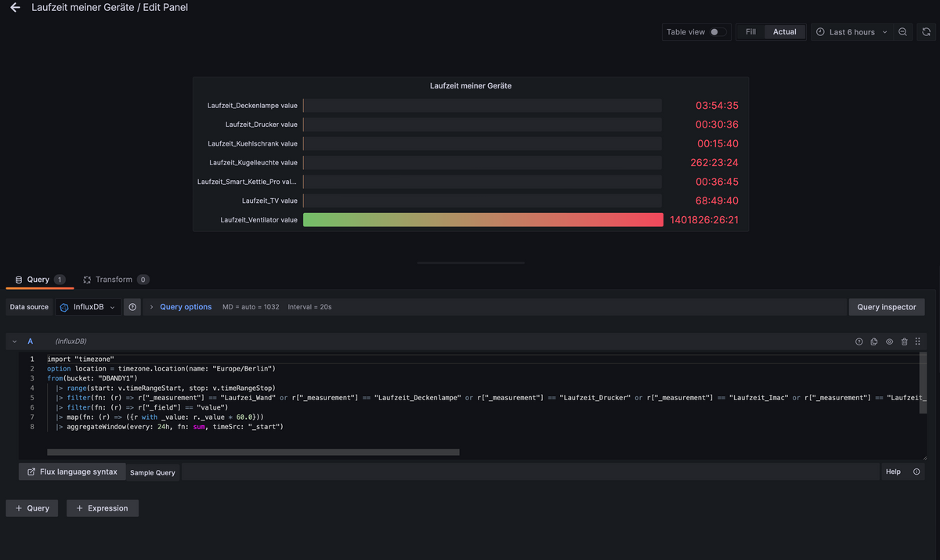Click the value 1401826:26:21
940x560 pixels.
click(704, 220)
